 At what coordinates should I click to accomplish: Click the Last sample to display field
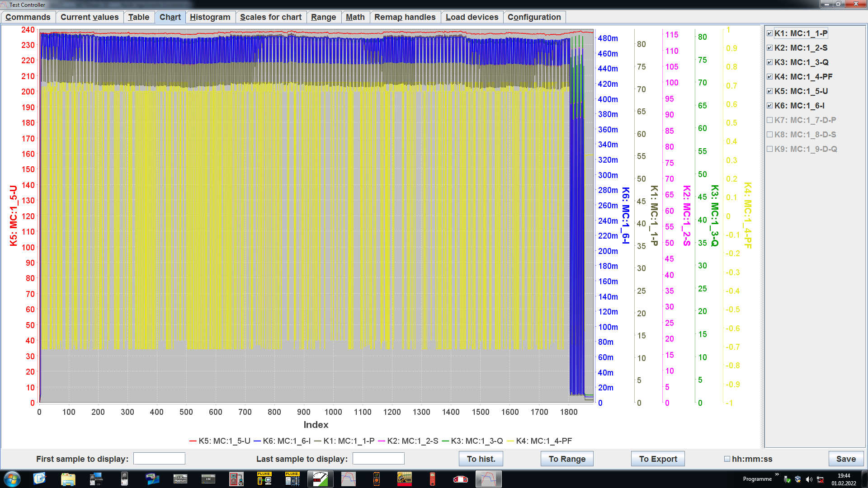click(x=378, y=459)
